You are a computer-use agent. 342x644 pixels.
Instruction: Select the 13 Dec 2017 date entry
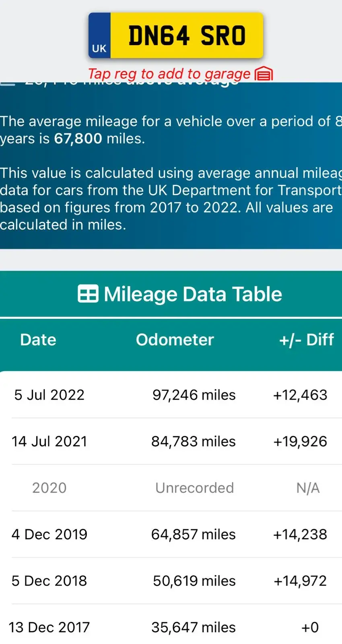49,627
